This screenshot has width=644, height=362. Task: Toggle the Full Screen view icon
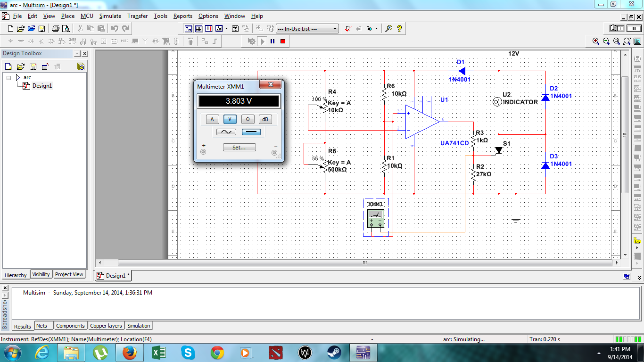point(637,41)
